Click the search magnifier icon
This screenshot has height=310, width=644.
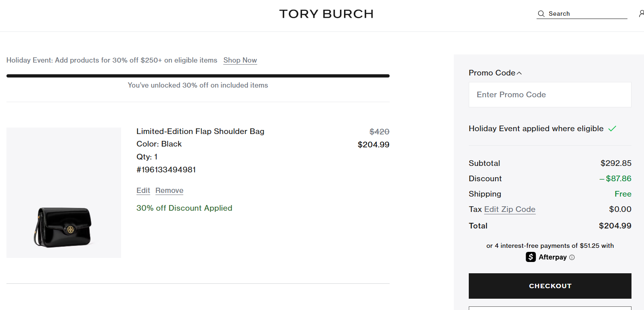click(541, 14)
